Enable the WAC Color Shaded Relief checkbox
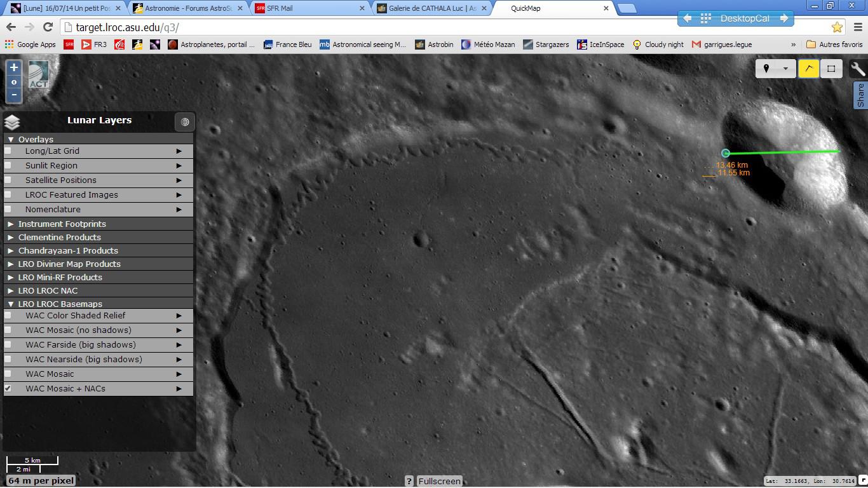The width and height of the screenshot is (868, 488). [x=8, y=315]
